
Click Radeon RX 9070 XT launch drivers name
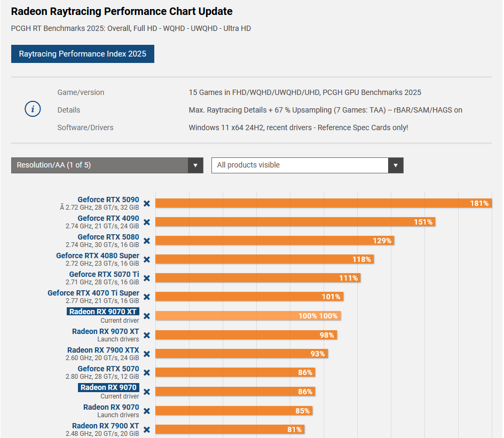click(x=106, y=331)
